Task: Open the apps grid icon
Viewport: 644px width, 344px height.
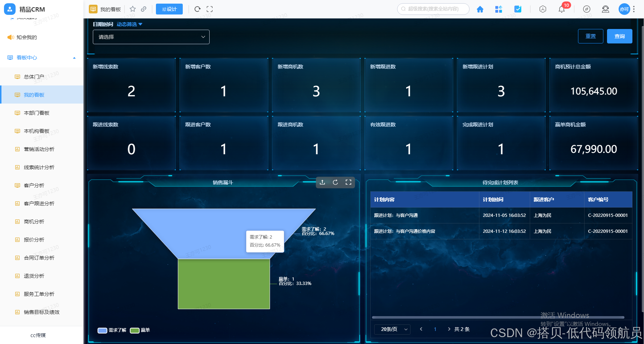Action: pyautogui.click(x=499, y=9)
